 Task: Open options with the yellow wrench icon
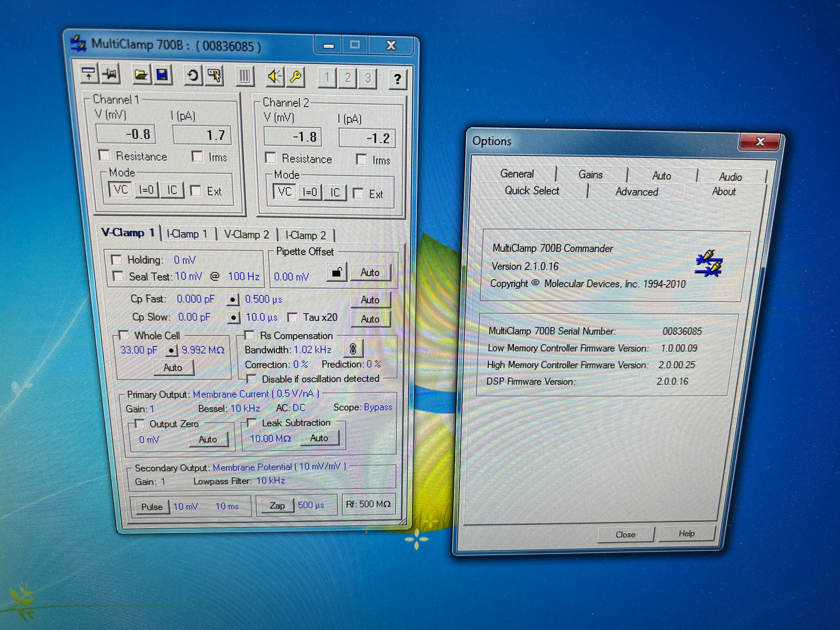coord(295,77)
